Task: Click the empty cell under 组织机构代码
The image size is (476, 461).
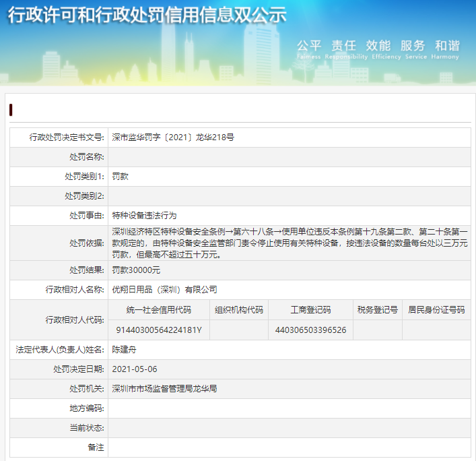Action: (239, 330)
